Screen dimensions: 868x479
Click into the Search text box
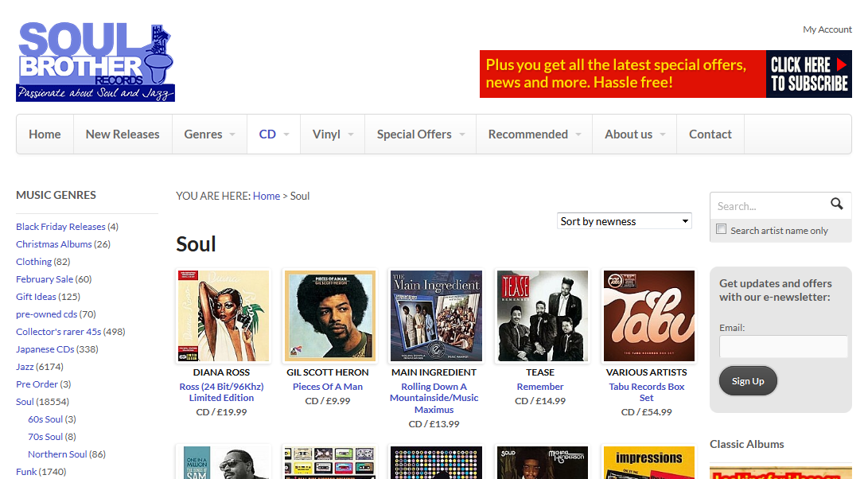pos(768,206)
